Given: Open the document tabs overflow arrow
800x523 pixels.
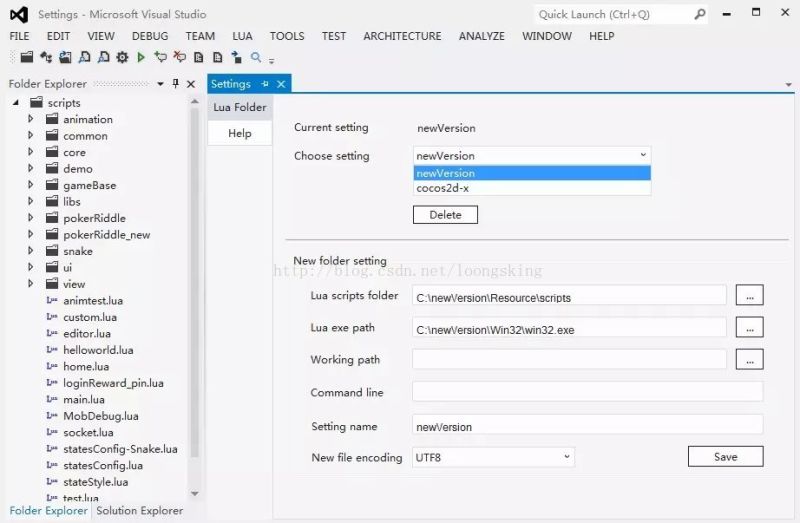Looking at the screenshot, I should (789, 84).
